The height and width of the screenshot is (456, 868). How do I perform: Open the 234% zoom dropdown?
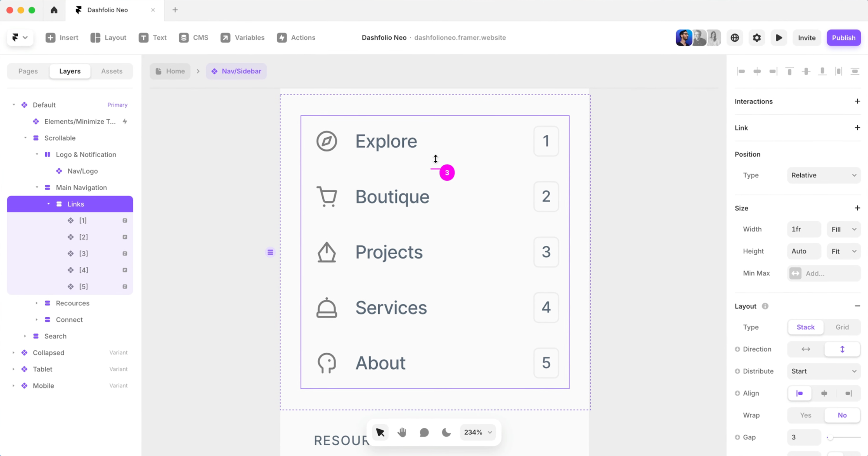click(x=478, y=432)
